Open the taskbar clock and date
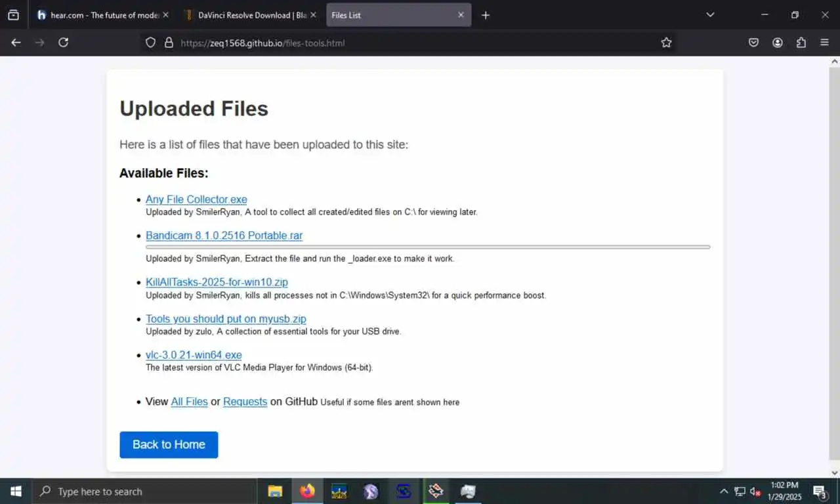Image resolution: width=840 pixels, height=504 pixels. 784,491
